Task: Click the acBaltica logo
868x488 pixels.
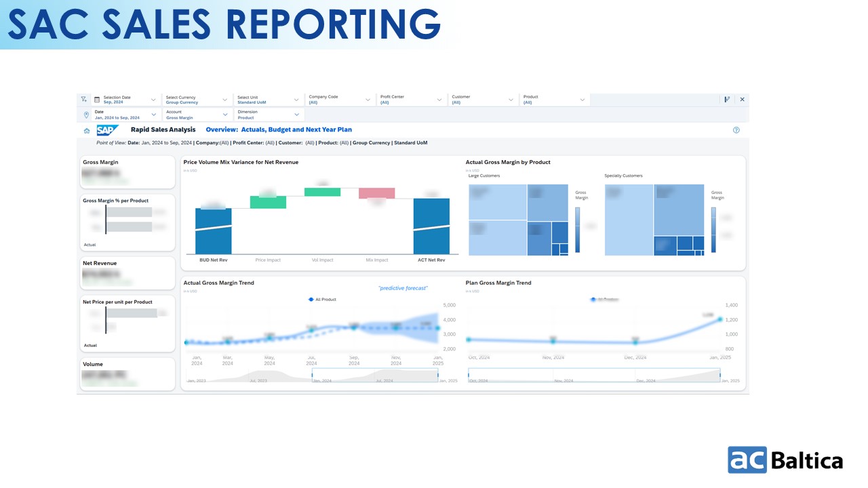Action: (785, 460)
